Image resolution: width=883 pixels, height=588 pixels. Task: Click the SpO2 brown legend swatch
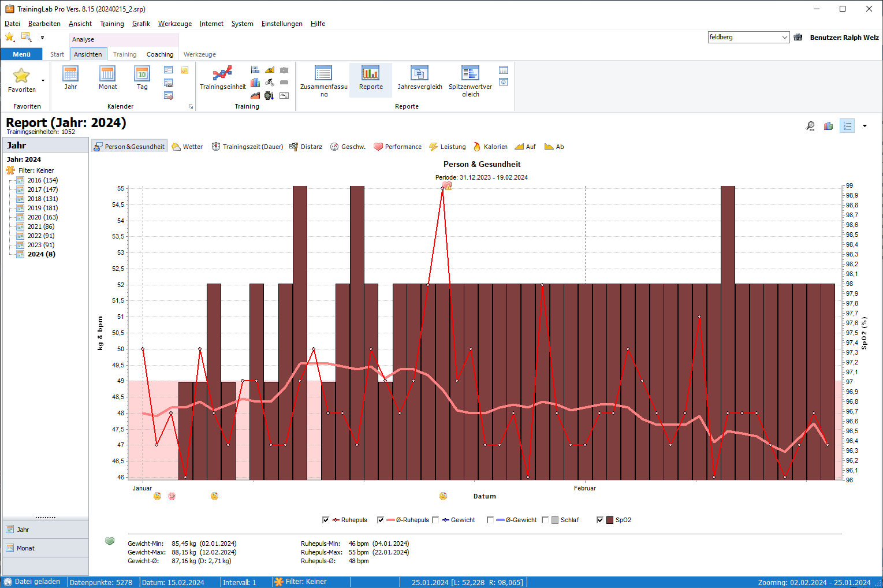610,520
